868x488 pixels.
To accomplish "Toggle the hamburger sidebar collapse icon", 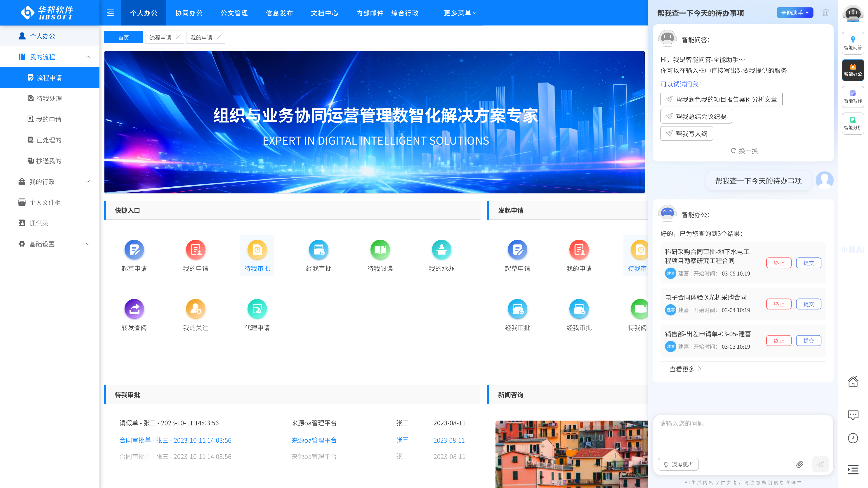I will click(110, 13).
